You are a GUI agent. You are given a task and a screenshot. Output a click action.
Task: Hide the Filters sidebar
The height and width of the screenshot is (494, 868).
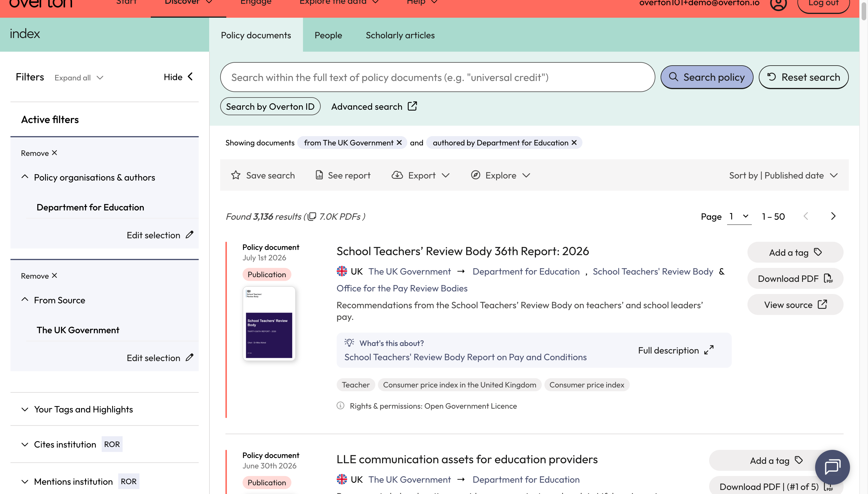tap(179, 77)
